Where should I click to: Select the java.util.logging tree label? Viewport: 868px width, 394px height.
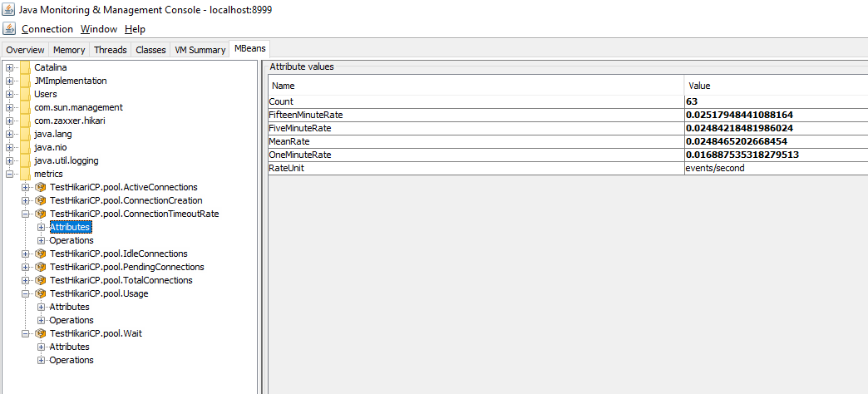pyautogui.click(x=67, y=160)
